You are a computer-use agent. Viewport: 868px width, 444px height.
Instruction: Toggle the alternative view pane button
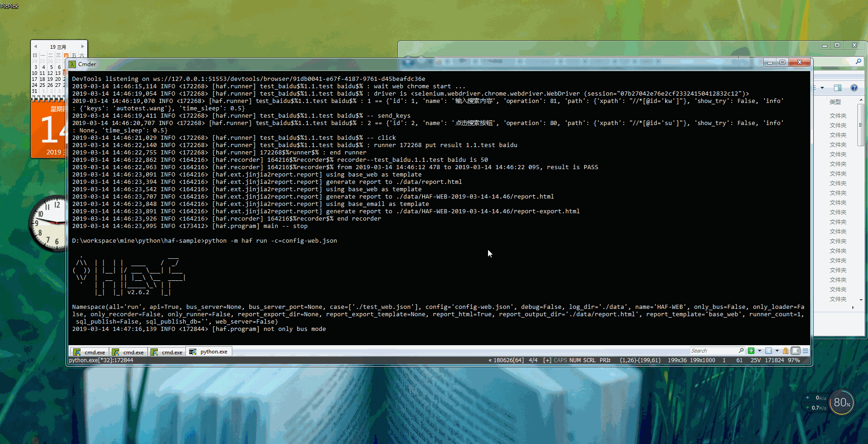pos(795,351)
